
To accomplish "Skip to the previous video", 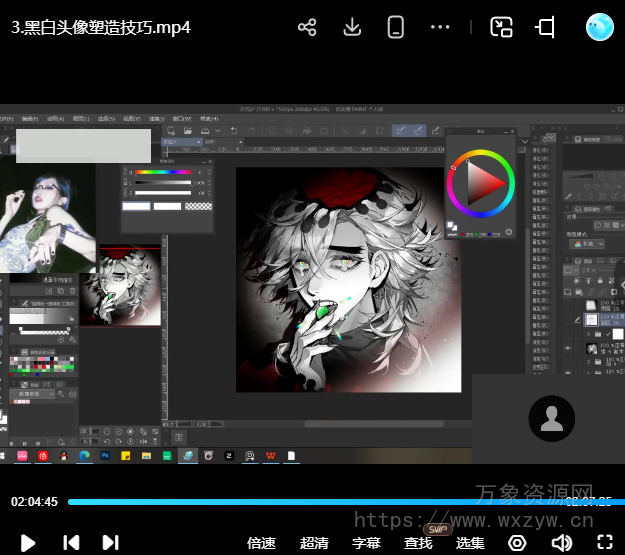I will point(71,542).
